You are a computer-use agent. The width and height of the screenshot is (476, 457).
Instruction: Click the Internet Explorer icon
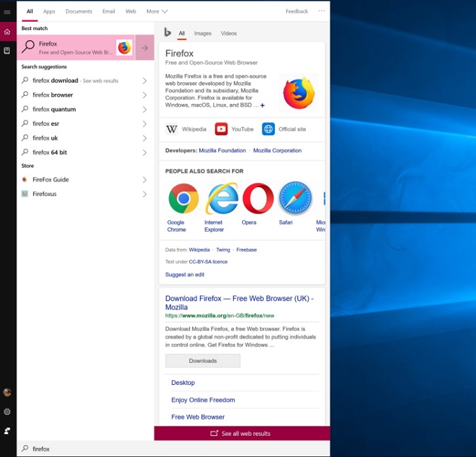tap(222, 198)
